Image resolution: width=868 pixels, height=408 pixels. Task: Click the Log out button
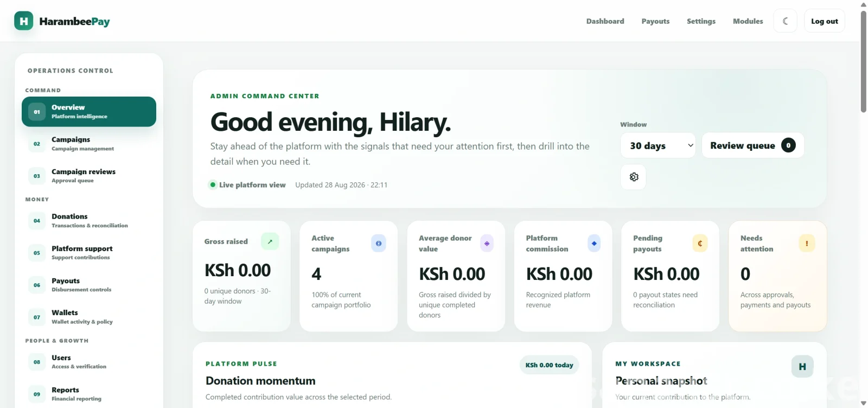click(824, 21)
